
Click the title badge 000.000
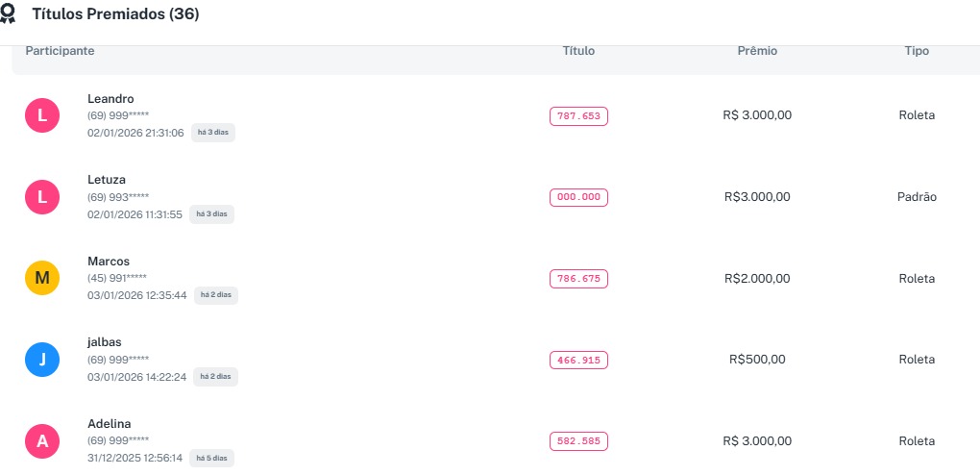(x=578, y=197)
